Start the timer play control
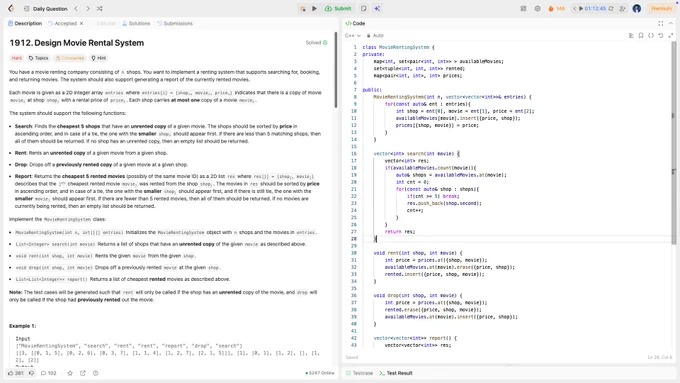The image size is (680, 383). [x=581, y=9]
